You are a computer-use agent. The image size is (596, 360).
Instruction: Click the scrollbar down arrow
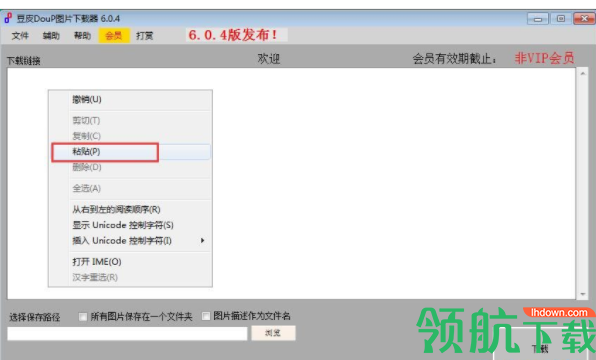[x=583, y=294]
